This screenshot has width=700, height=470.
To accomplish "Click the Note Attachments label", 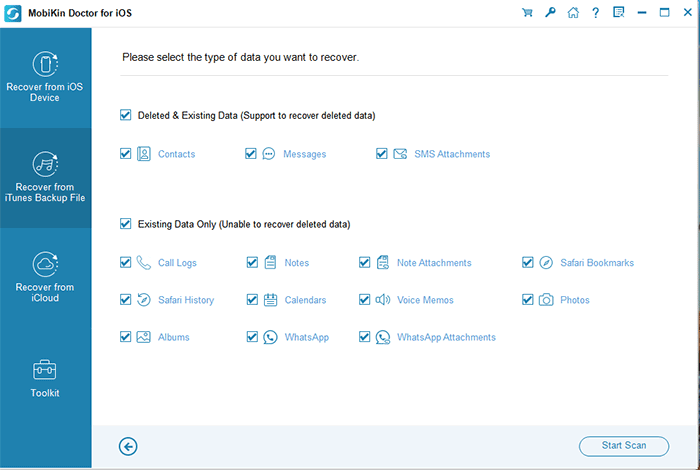I will [434, 263].
